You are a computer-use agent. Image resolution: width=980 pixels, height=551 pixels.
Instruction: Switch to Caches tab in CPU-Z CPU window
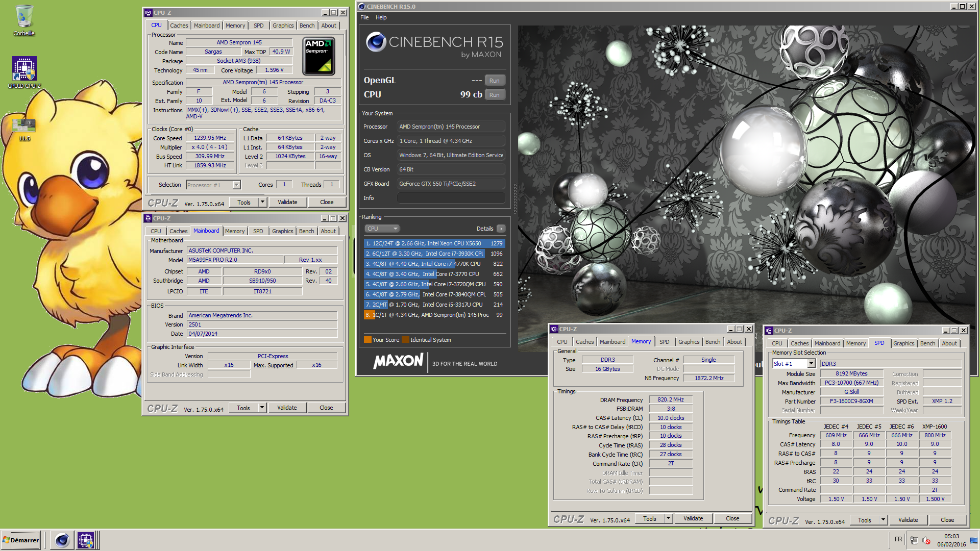(x=179, y=26)
